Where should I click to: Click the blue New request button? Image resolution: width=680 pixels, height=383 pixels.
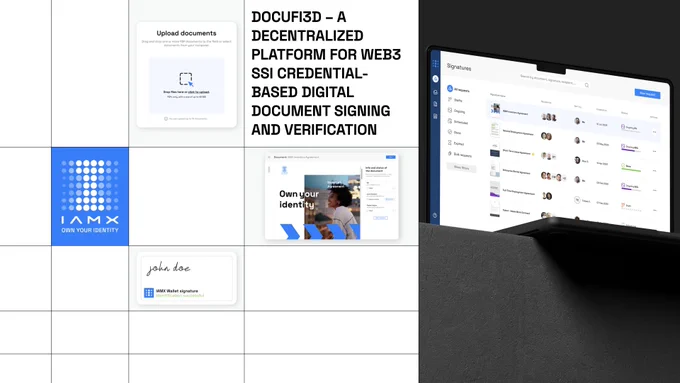tap(647, 94)
